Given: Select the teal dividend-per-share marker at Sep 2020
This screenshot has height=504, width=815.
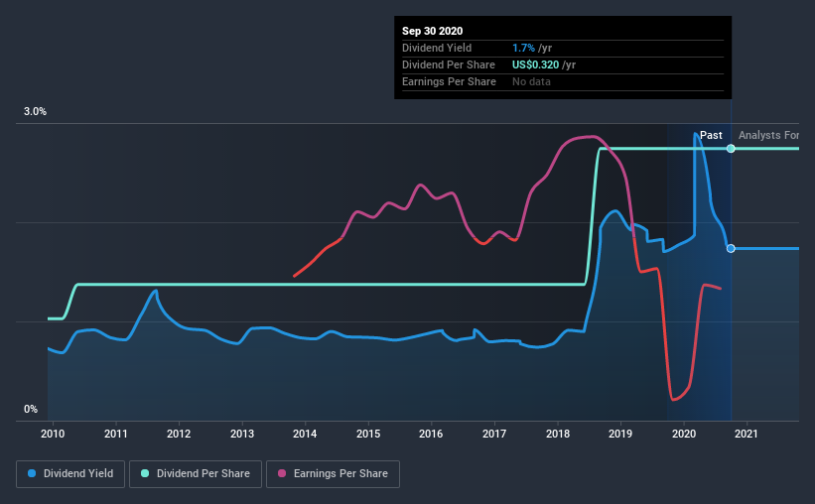Looking at the screenshot, I should pos(731,149).
